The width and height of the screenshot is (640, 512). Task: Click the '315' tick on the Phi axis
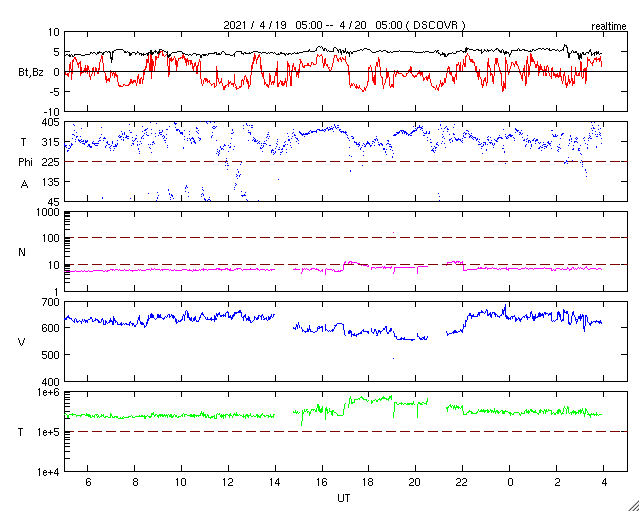click(51, 142)
